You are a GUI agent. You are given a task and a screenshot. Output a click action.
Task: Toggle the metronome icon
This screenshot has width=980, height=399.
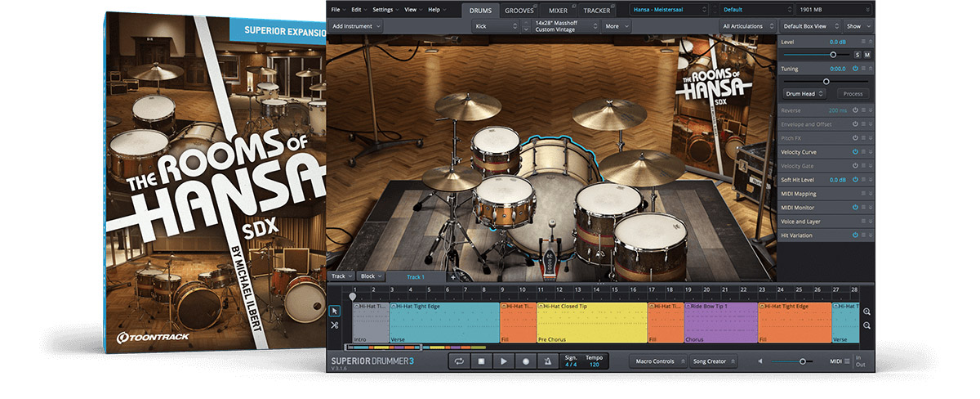coord(547,361)
